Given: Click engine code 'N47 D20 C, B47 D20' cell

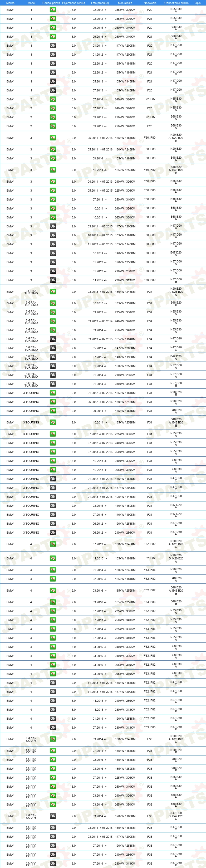Looking at the screenshot, I should click(x=176, y=816).
